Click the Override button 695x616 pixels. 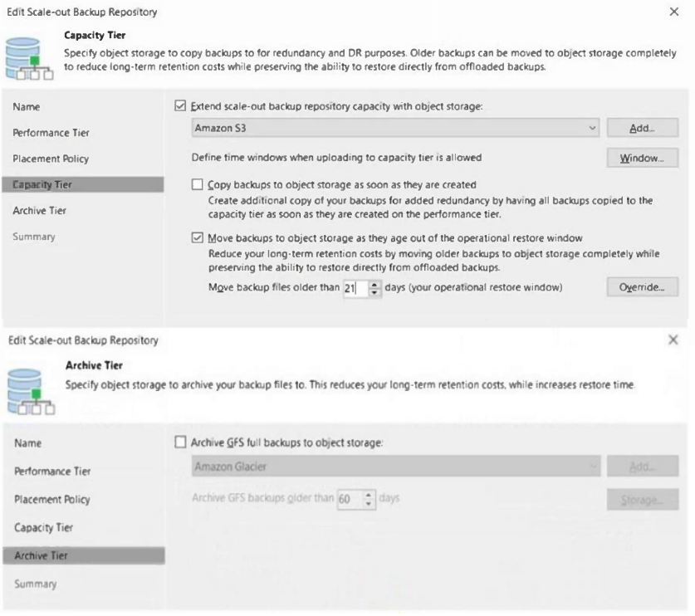coord(642,287)
